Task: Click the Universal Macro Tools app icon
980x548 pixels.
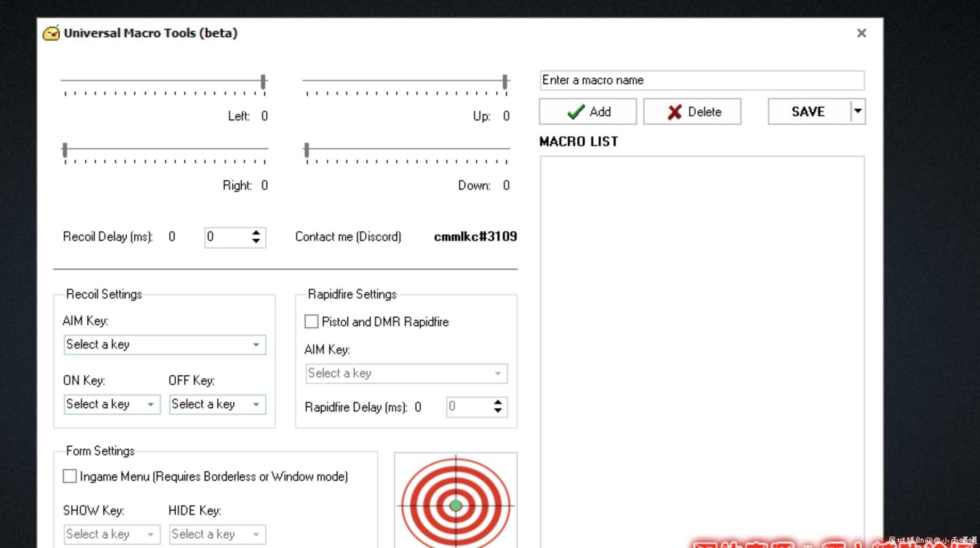Action: click(51, 33)
